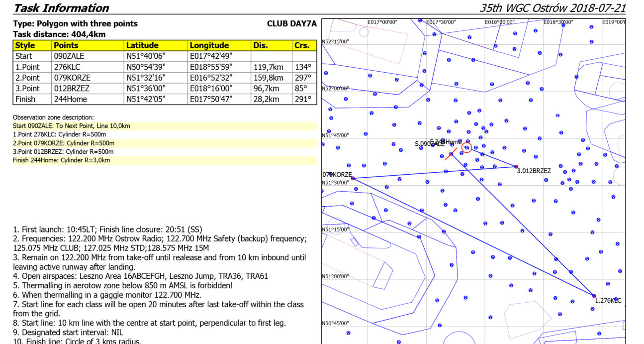Click the 079KORZE turnpoint marker on the map
This screenshot has width=644, height=344.
(x=353, y=178)
